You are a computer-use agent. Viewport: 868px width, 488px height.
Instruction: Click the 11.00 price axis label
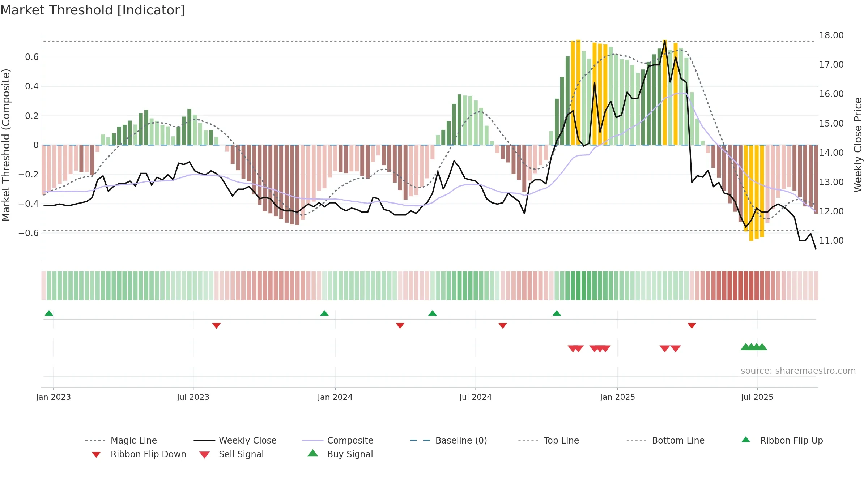[831, 241]
